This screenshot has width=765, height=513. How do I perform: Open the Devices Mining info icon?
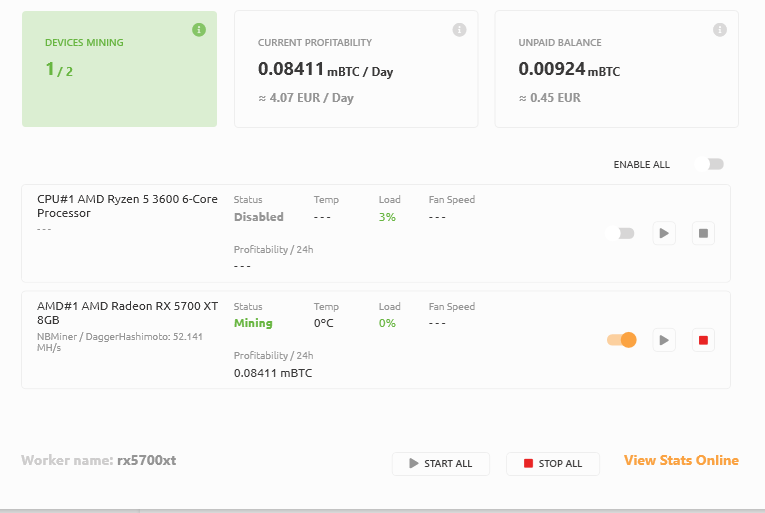click(199, 30)
